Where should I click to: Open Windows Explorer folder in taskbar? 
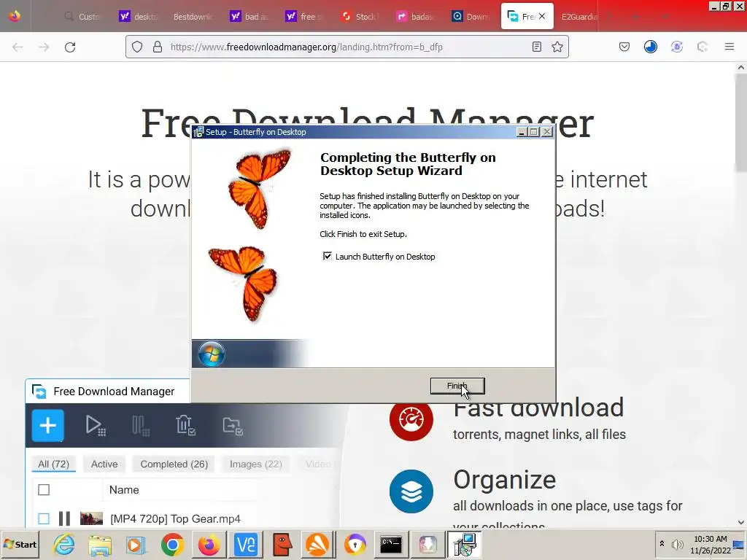100,545
